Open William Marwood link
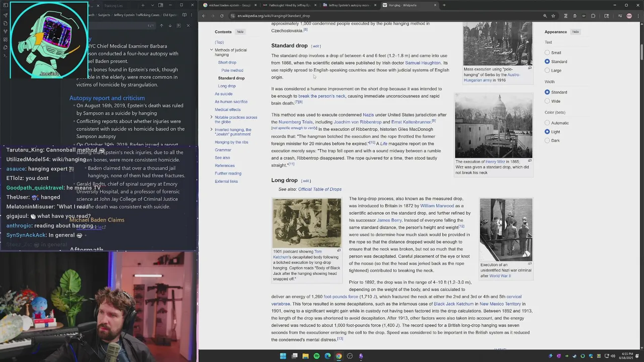 coord(437,206)
